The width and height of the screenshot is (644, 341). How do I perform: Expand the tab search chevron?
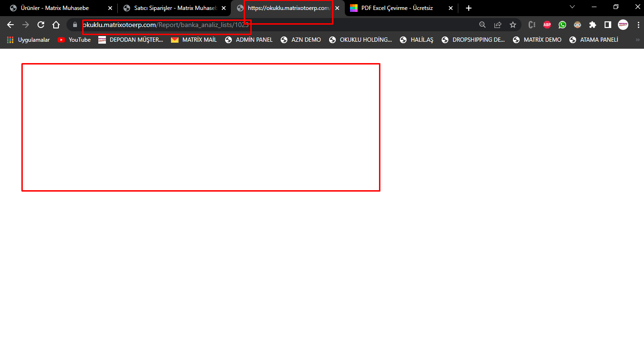click(x=572, y=7)
